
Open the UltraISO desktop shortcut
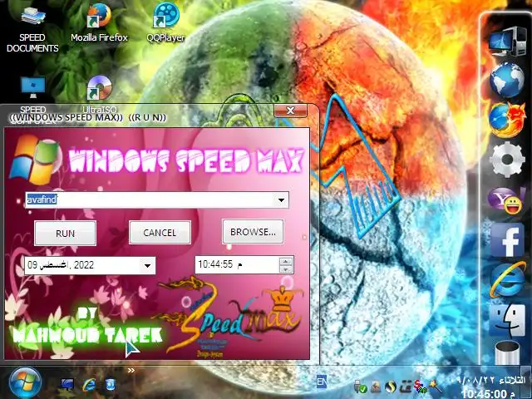point(100,94)
